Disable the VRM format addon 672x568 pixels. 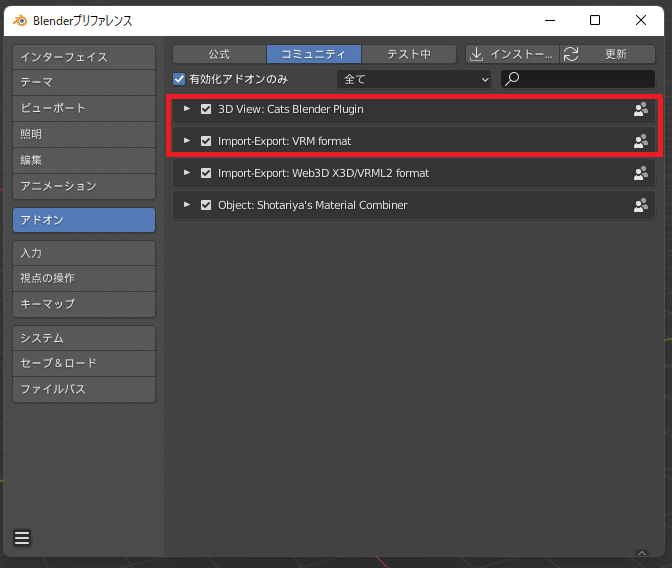coord(206,141)
